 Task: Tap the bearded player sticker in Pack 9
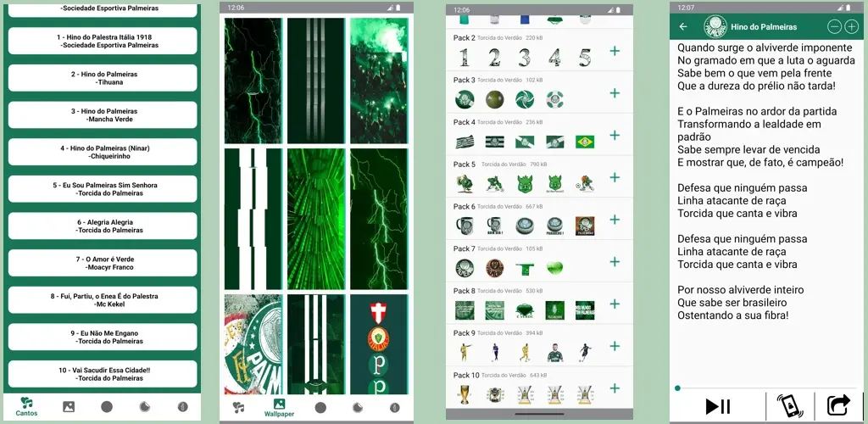pos(554,353)
